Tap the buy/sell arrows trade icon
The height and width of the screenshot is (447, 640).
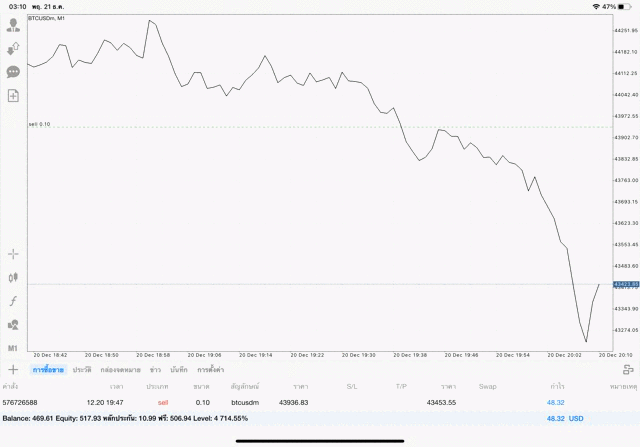13,48
